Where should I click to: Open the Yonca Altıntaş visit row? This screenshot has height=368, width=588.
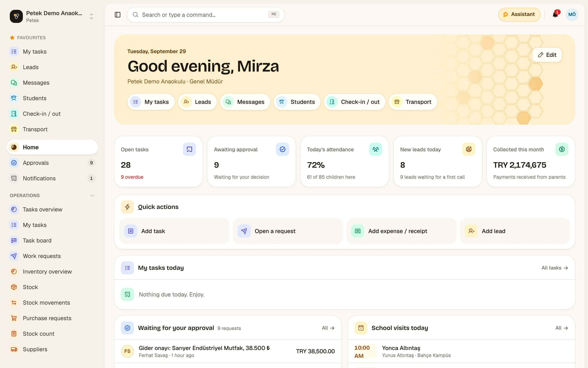coord(461,351)
